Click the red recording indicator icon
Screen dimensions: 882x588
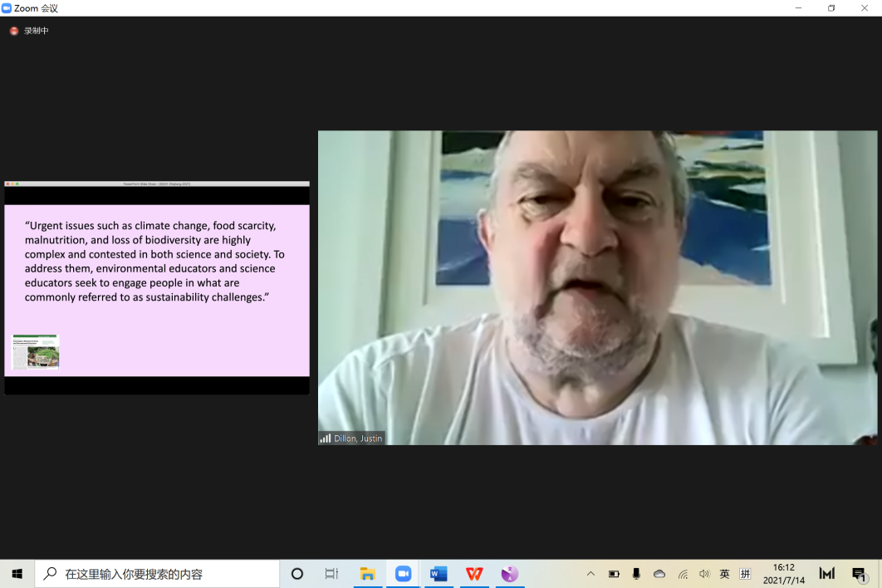point(14,31)
